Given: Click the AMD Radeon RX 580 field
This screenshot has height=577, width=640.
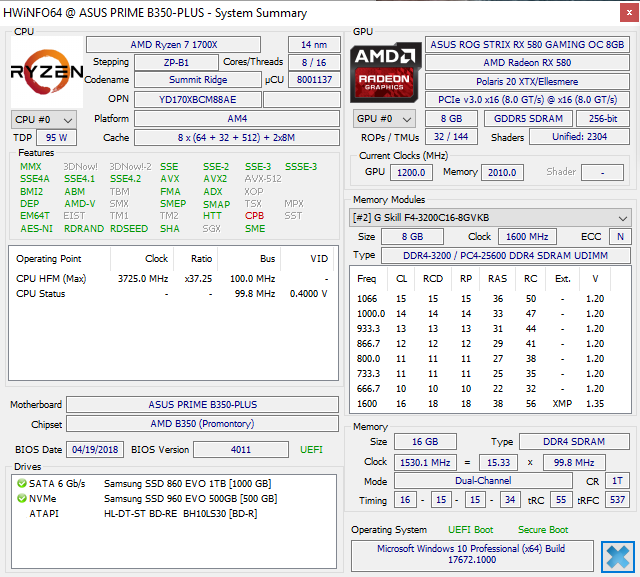Looking at the screenshot, I should pyautogui.click(x=527, y=62).
